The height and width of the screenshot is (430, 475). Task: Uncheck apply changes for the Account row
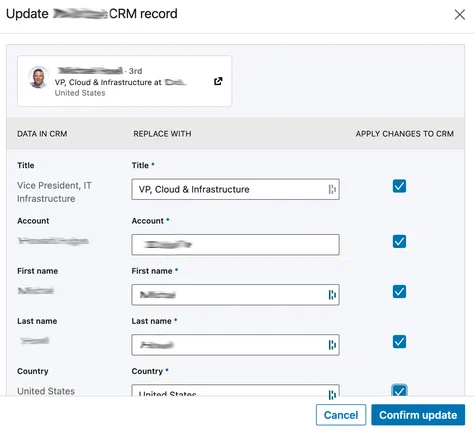click(399, 241)
